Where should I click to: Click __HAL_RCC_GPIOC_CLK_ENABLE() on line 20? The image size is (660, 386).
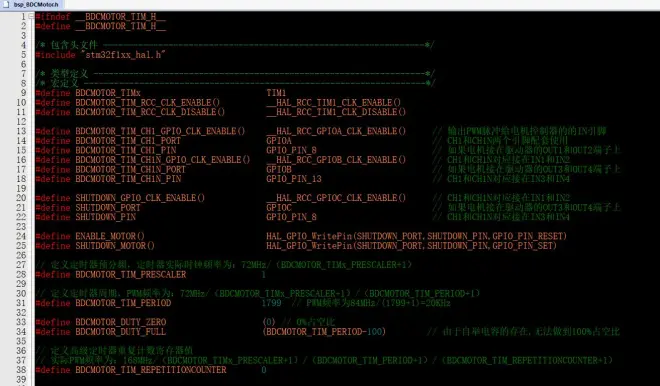pos(336,198)
